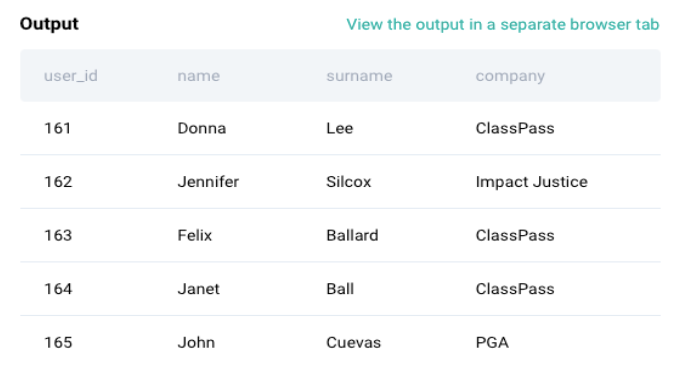Viewport: 699px width, 380px height.
Task: Select the surname cell Cuevas
Action: pos(354,343)
